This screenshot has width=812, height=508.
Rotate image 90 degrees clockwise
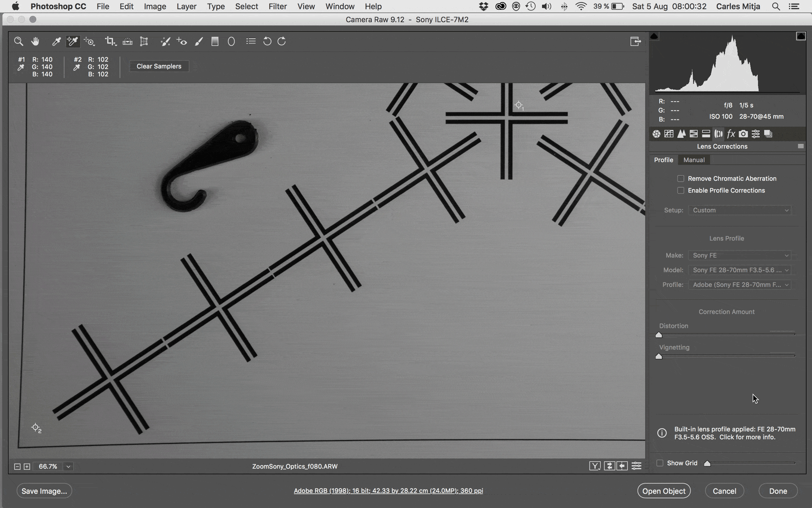[x=282, y=41]
